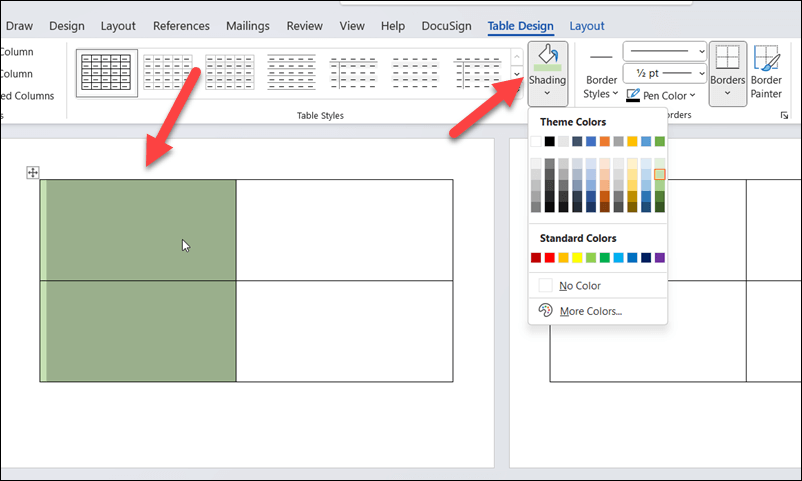Open the DocuSign tab
Image resolution: width=802 pixels, height=481 pixels.
[x=447, y=26]
